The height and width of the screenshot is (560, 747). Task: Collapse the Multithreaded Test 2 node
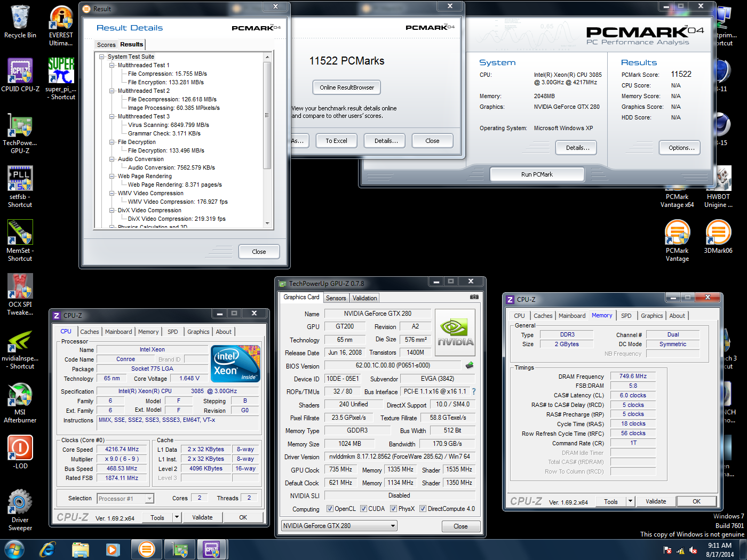pos(112,91)
